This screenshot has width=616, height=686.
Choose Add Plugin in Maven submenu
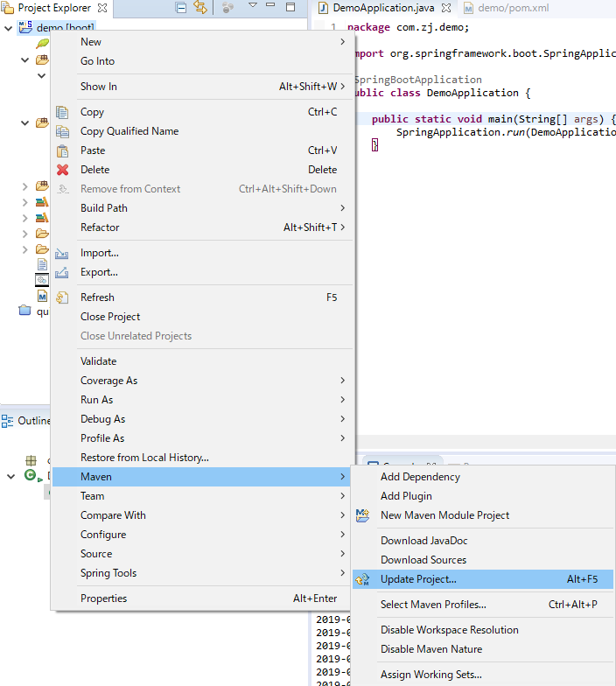point(483,496)
